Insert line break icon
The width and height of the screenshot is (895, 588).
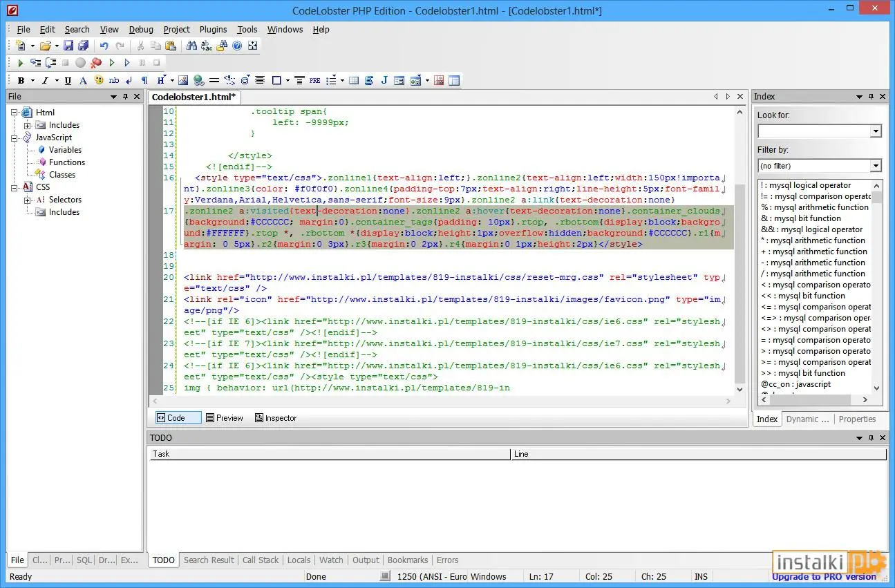(x=129, y=81)
